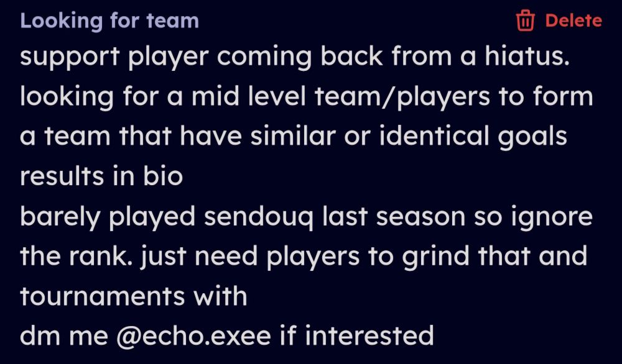The width and height of the screenshot is (622, 364).
Task: Click the line about similar or identical goals
Action: pos(294,137)
